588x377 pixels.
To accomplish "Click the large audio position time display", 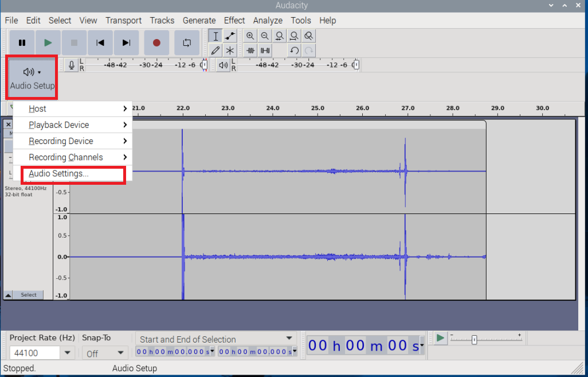I will pos(363,345).
